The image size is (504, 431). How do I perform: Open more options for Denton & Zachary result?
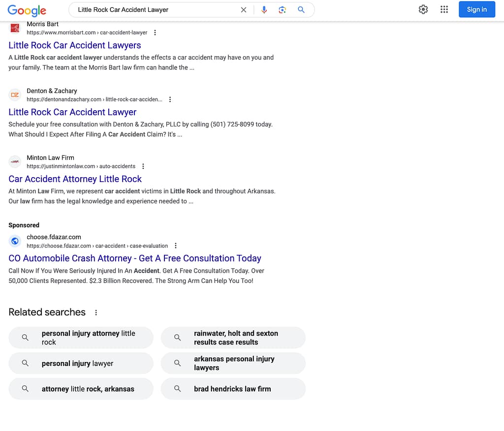click(170, 99)
